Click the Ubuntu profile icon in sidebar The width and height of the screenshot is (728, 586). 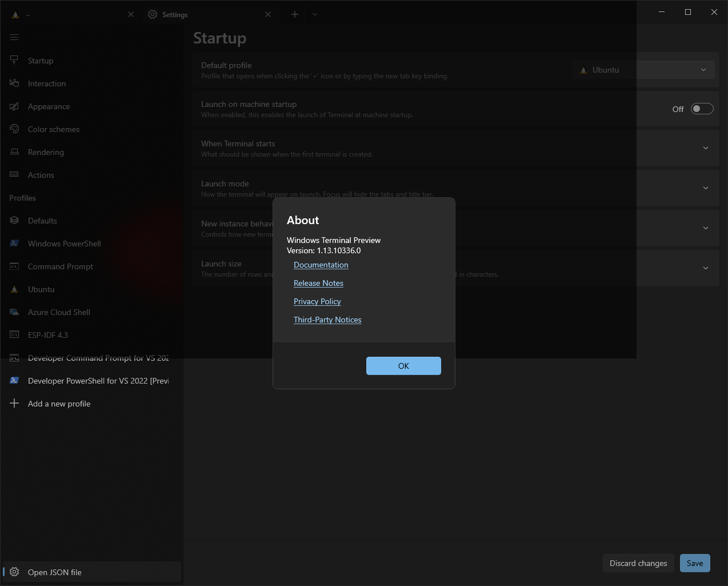click(14, 289)
